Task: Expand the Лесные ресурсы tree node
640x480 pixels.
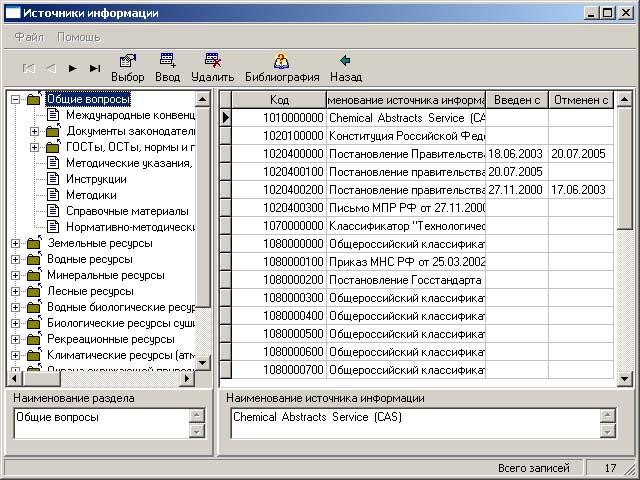Action: [15, 291]
